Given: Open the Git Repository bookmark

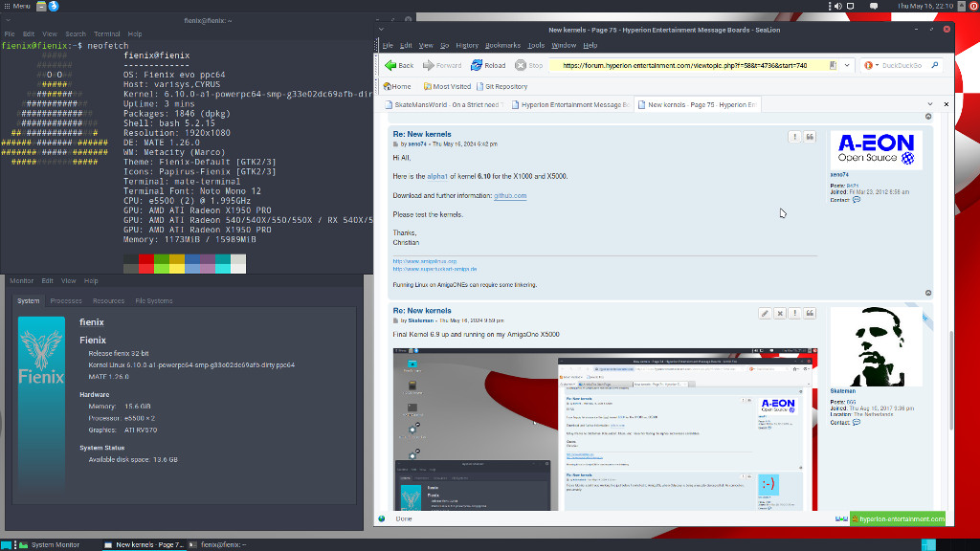Looking at the screenshot, I should coord(501,86).
